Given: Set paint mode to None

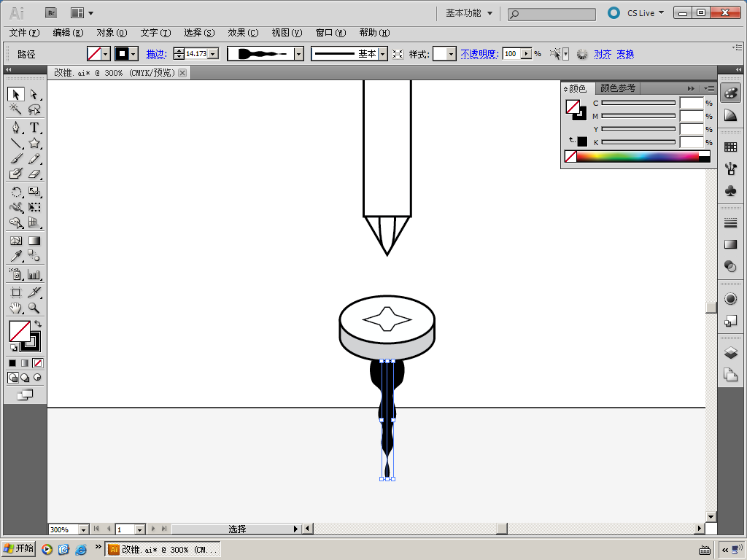Looking at the screenshot, I should pyautogui.click(x=38, y=363).
